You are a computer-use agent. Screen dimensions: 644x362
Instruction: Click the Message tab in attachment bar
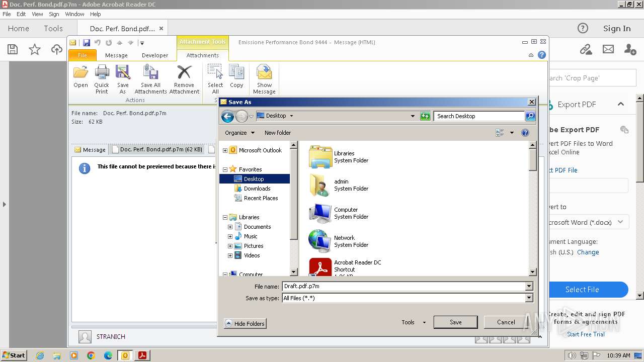(90, 149)
